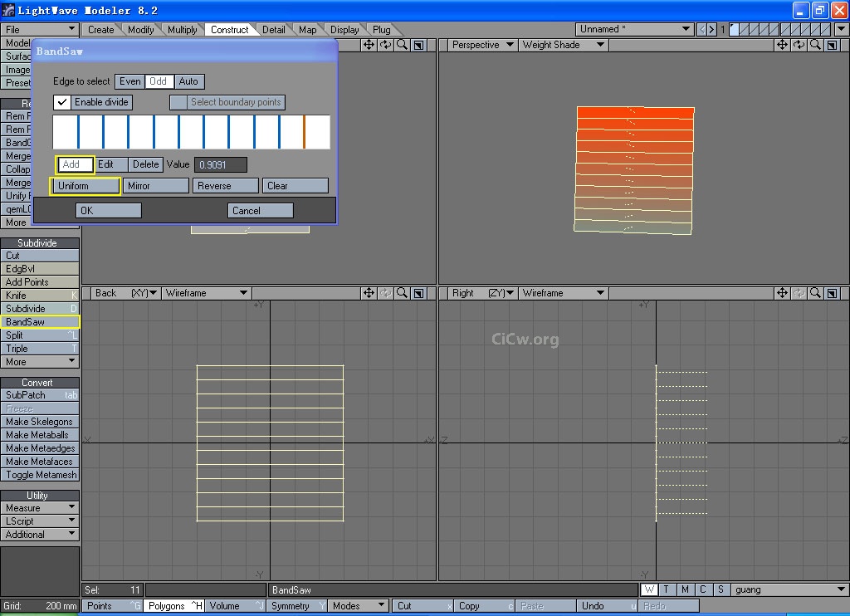Open Right (ZY) view type dropdown
The width and height of the screenshot is (850, 616).
click(482, 293)
